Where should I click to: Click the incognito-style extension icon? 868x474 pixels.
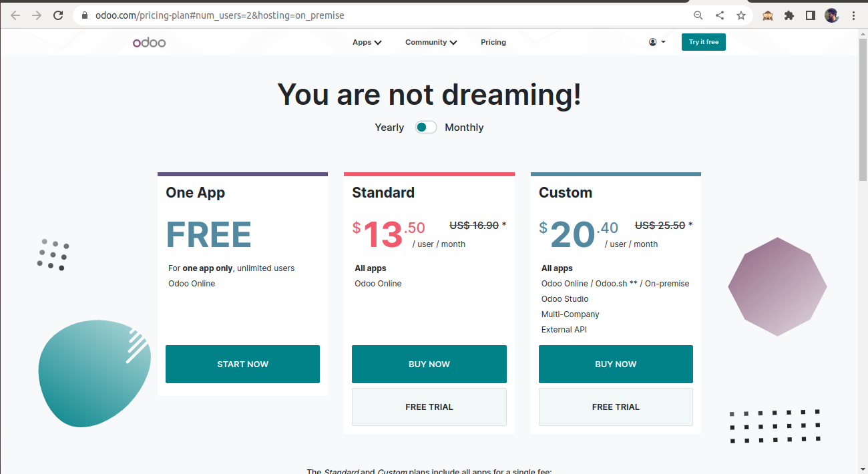(768, 15)
